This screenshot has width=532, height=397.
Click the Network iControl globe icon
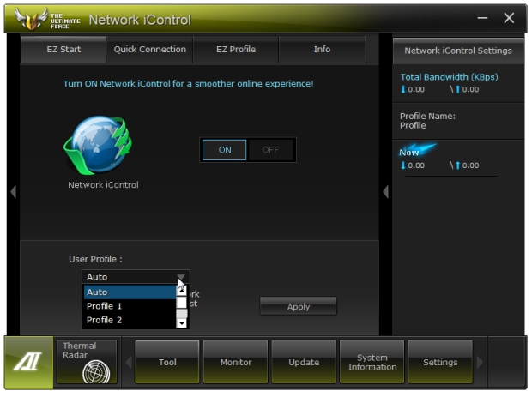pos(98,145)
